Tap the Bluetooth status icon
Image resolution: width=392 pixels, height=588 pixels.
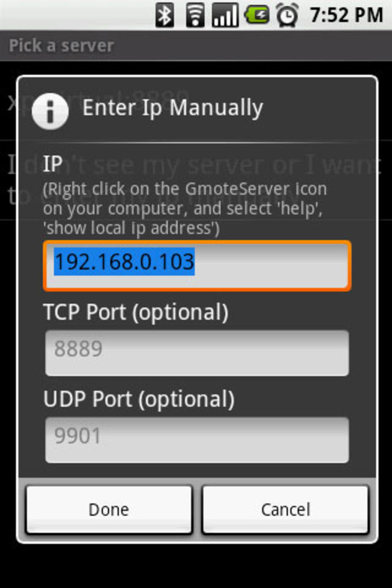click(164, 15)
